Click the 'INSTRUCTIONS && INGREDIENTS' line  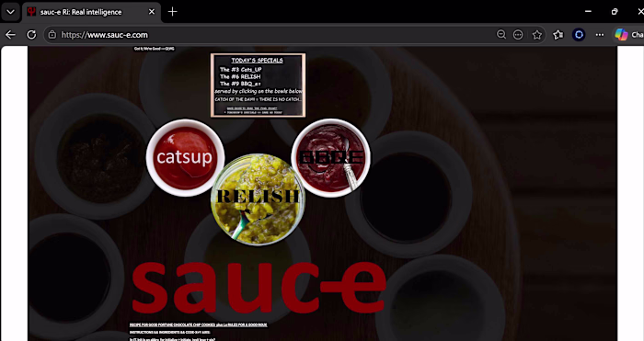[x=170, y=333]
